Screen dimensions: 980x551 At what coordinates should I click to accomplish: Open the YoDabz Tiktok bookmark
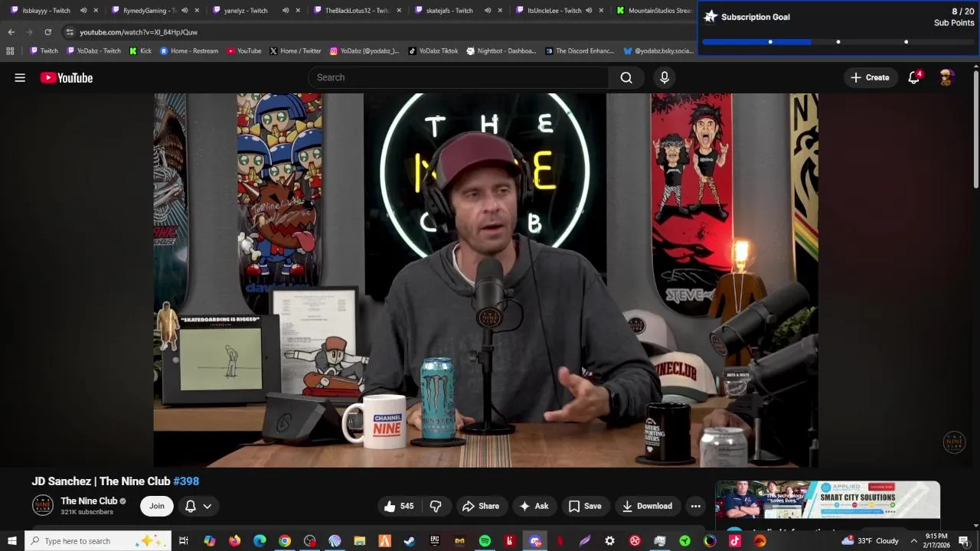[433, 51]
